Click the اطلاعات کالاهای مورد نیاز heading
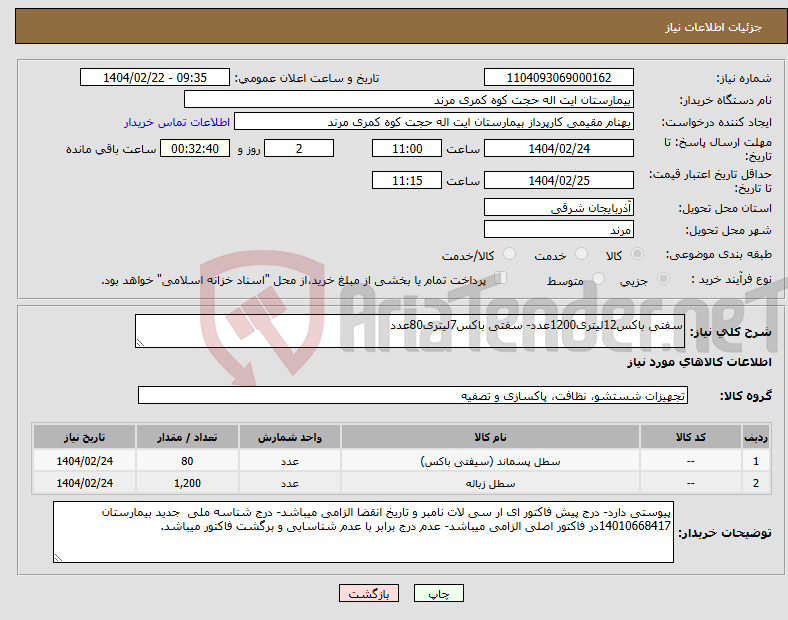The width and height of the screenshot is (788, 620). (x=699, y=362)
